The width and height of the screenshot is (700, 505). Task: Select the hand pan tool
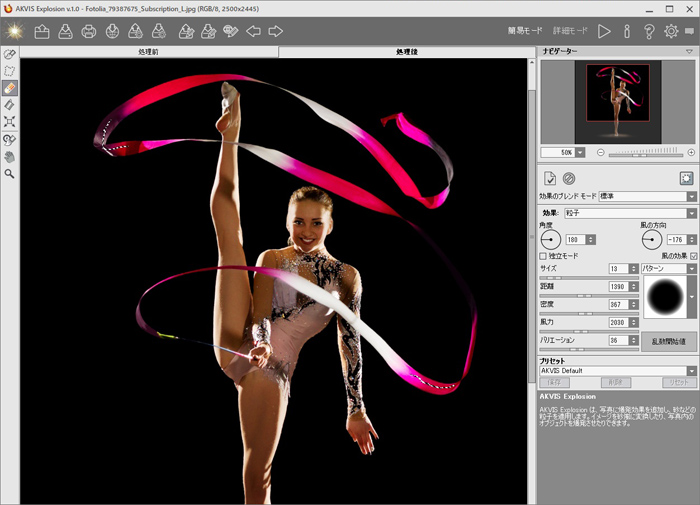tap(10, 156)
